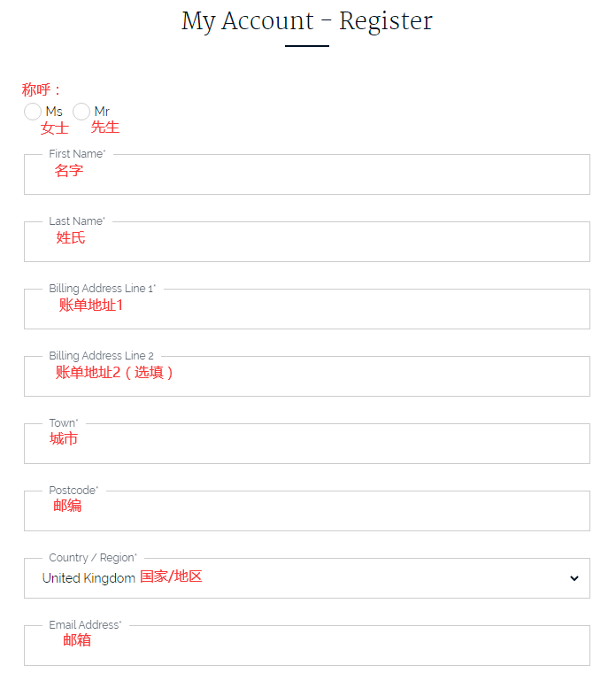The image size is (616, 673).
Task: Click the 'Country / Region*' floating label
Action: pos(93,558)
